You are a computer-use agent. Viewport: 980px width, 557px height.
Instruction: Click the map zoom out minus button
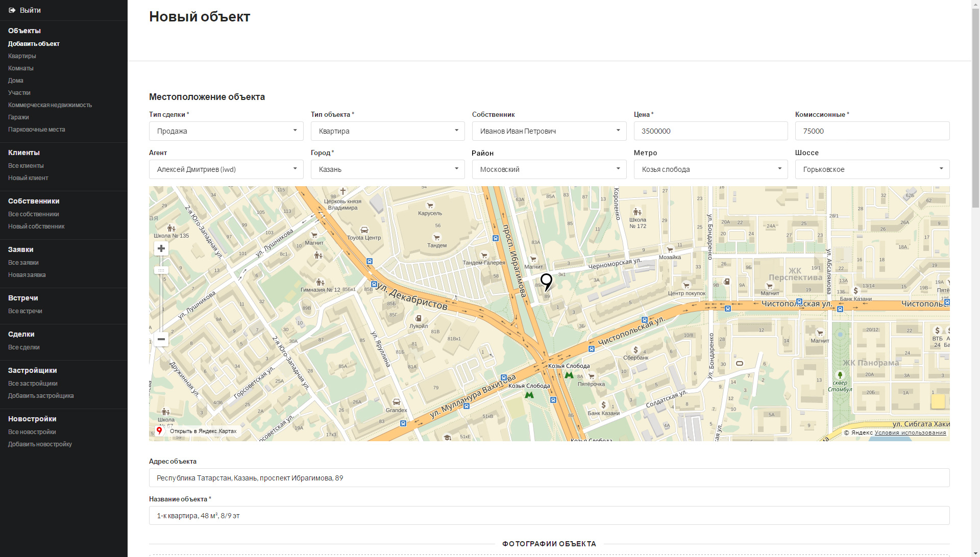pyautogui.click(x=161, y=339)
